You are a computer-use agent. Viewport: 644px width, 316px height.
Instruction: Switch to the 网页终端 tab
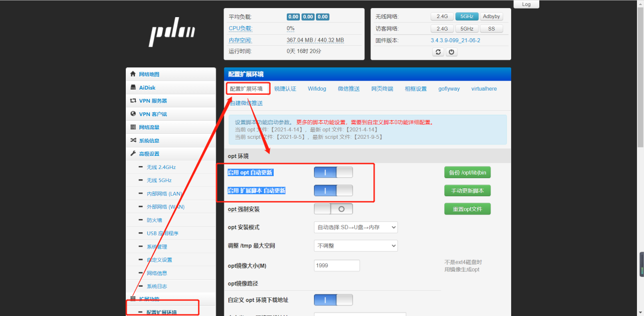382,89
